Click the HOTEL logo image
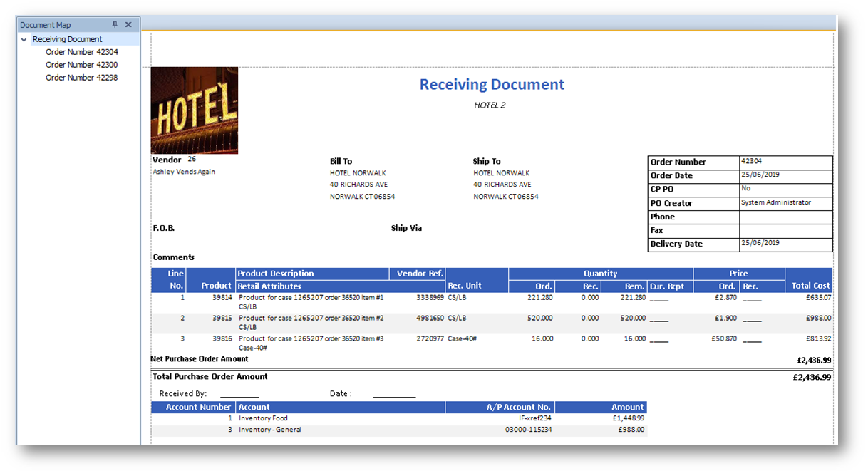The width and height of the screenshot is (868, 471). click(x=195, y=110)
